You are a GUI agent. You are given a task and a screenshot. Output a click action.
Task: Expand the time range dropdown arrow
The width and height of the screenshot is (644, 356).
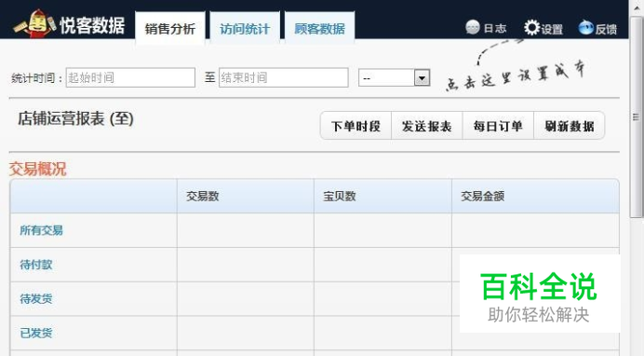pos(422,77)
